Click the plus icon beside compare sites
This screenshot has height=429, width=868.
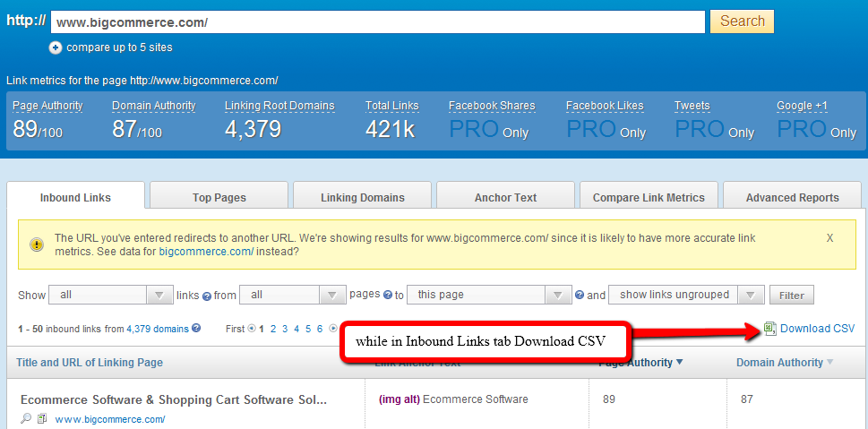click(x=56, y=47)
